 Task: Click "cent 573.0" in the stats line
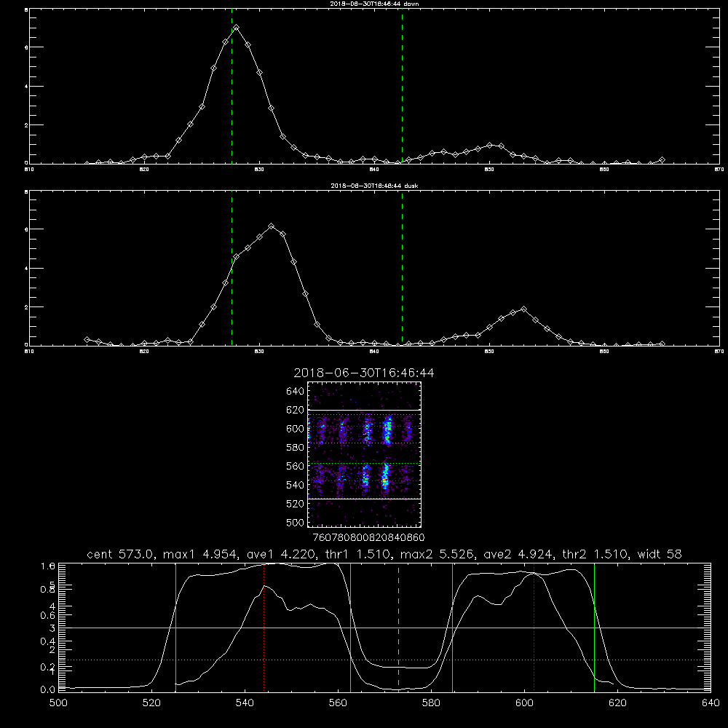122,554
